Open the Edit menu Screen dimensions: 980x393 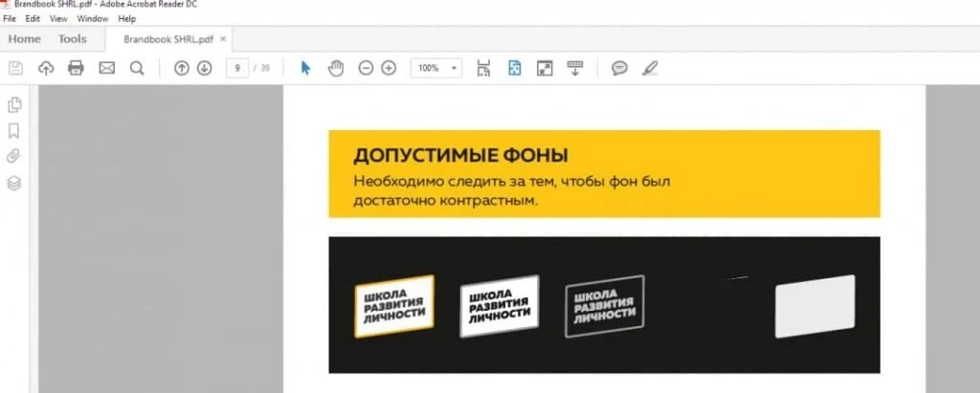point(33,19)
